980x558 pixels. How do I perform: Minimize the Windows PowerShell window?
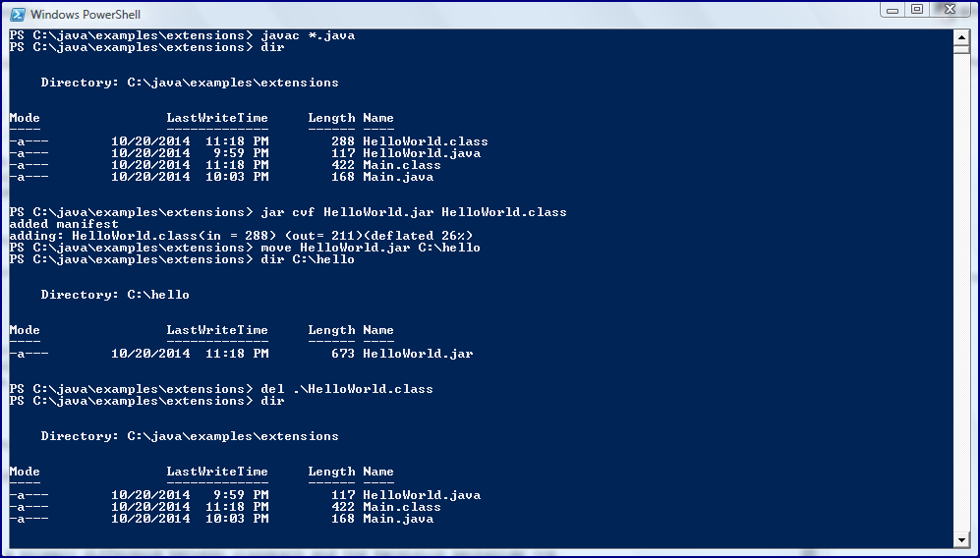(x=892, y=10)
